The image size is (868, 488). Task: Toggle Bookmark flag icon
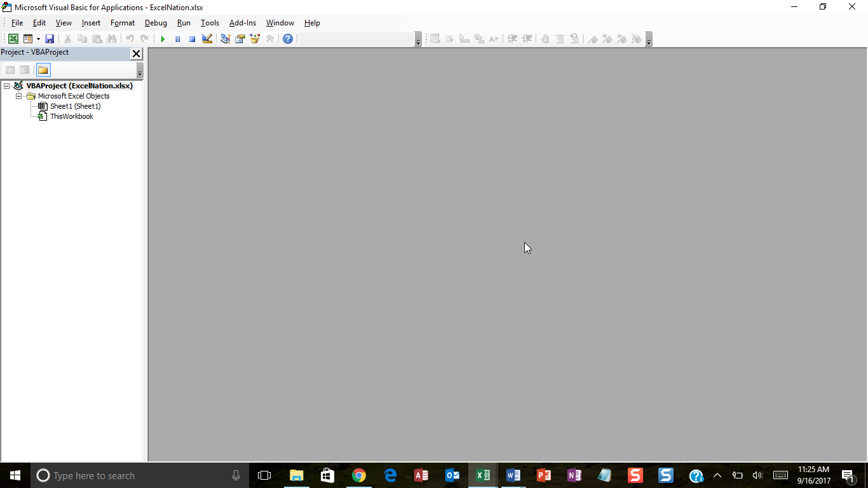[592, 39]
